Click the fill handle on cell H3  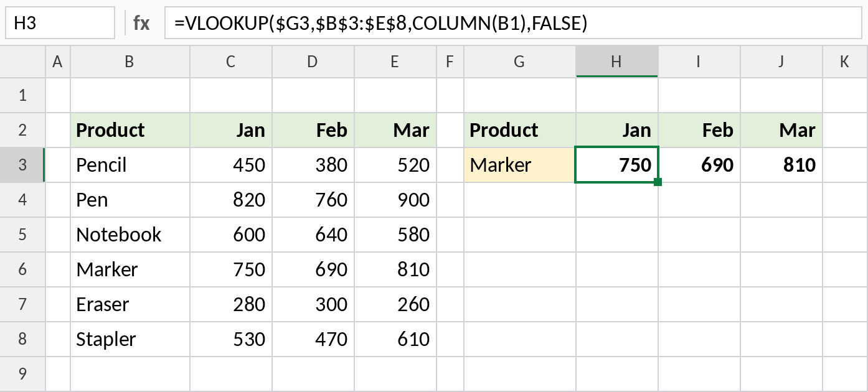[x=658, y=182]
